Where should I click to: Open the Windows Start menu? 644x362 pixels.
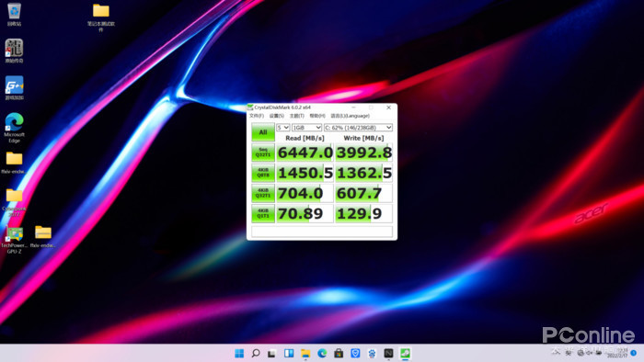[239, 353]
